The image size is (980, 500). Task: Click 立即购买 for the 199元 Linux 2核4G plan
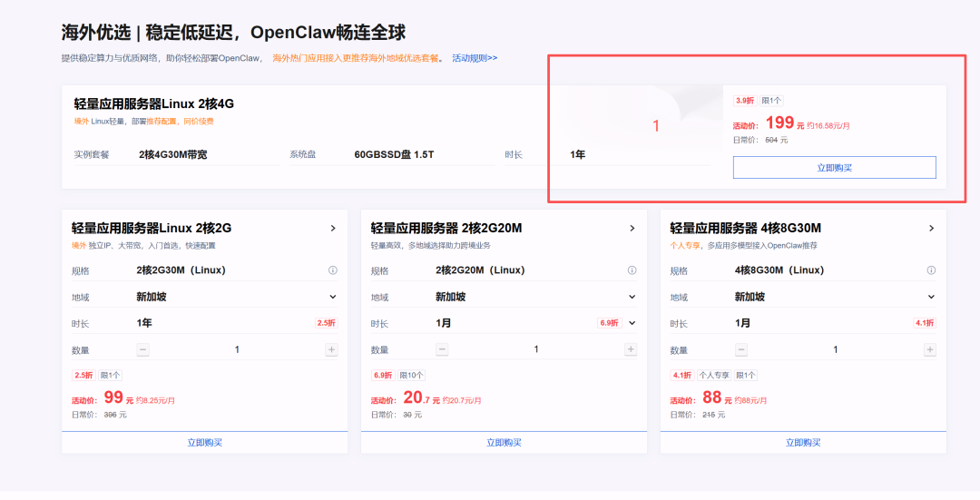coord(834,168)
